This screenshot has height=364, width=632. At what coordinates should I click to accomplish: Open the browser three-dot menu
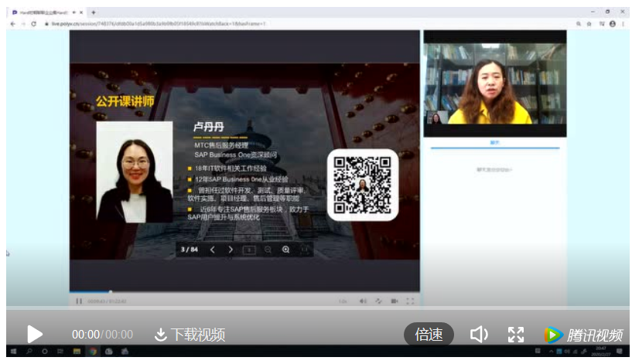click(623, 24)
